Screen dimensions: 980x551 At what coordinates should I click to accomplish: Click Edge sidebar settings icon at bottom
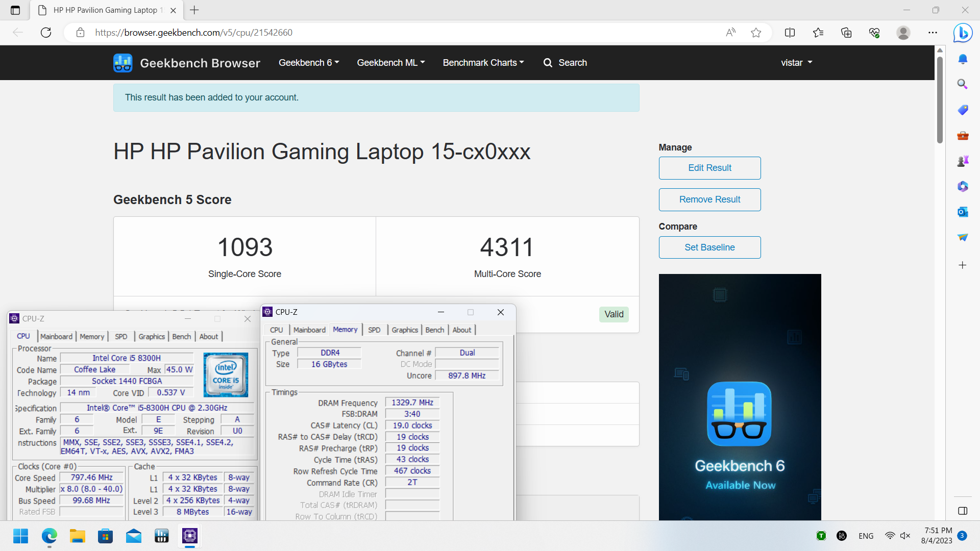coord(963,511)
